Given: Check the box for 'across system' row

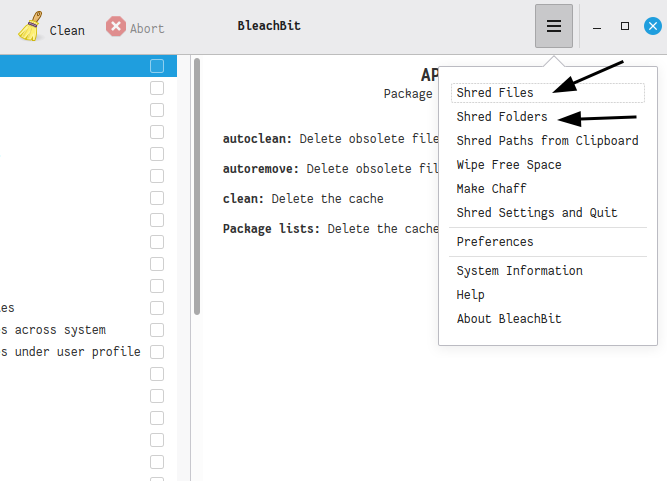Looking at the screenshot, I should pos(157,330).
